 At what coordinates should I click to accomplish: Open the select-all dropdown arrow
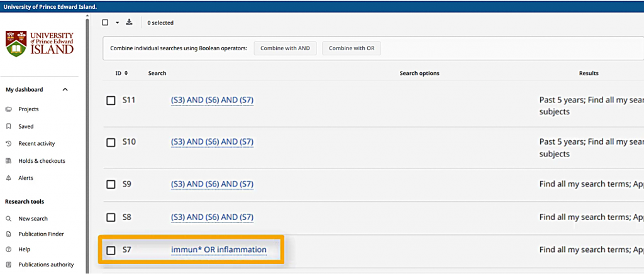pos(117,23)
